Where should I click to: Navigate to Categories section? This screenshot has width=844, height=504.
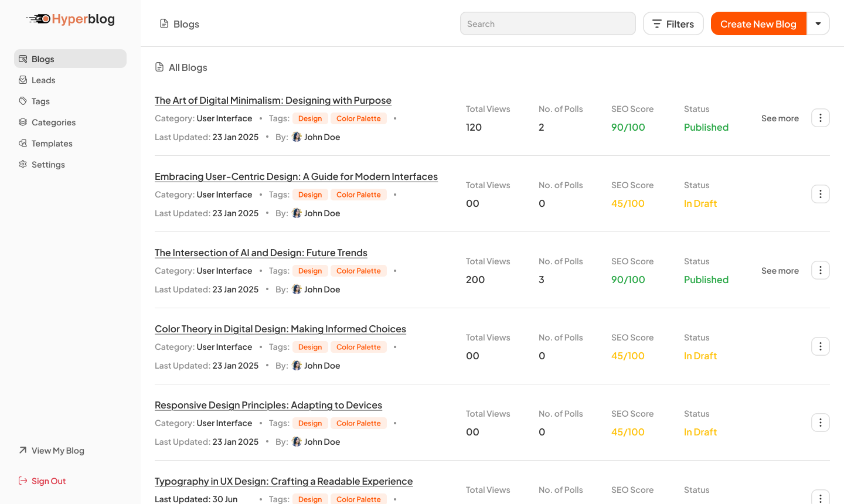tap(53, 122)
